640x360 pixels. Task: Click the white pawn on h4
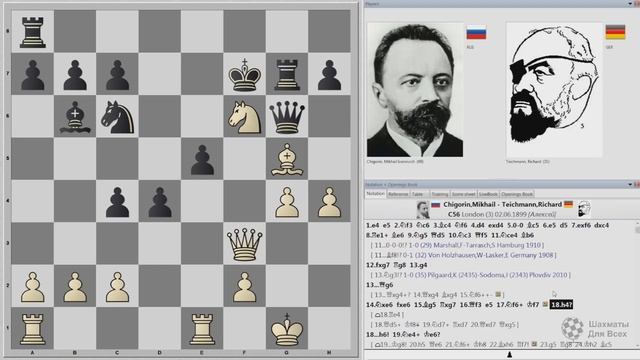pos(329,202)
